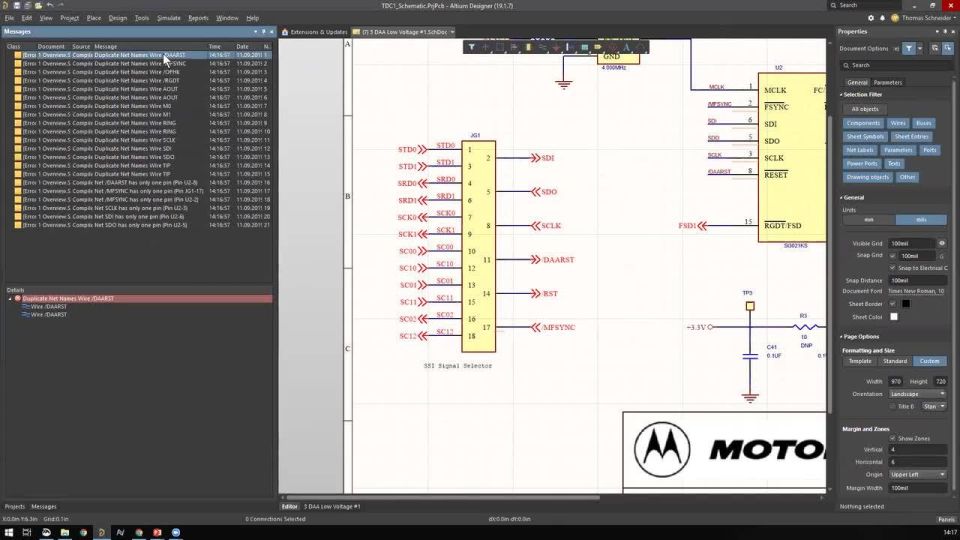Collapse the Page Options section

(x=841, y=336)
